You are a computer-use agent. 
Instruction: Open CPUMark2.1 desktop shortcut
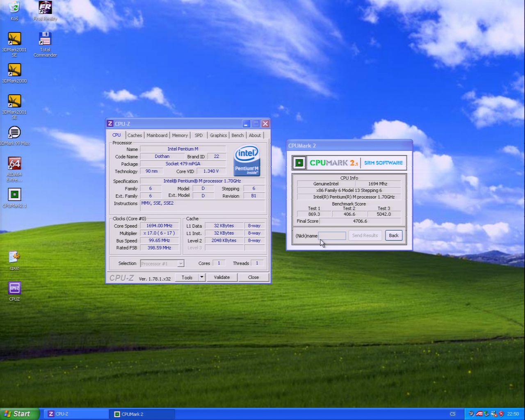pos(14,195)
